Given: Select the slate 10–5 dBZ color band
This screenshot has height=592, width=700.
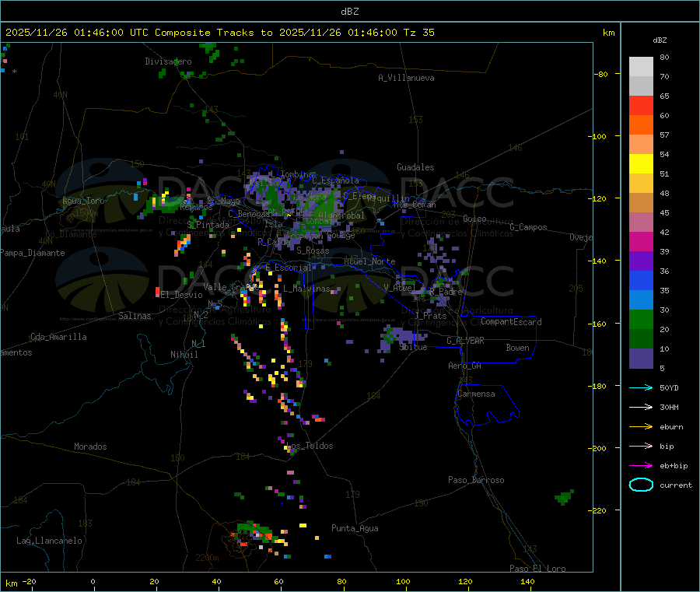Looking at the screenshot, I should click(x=641, y=359).
